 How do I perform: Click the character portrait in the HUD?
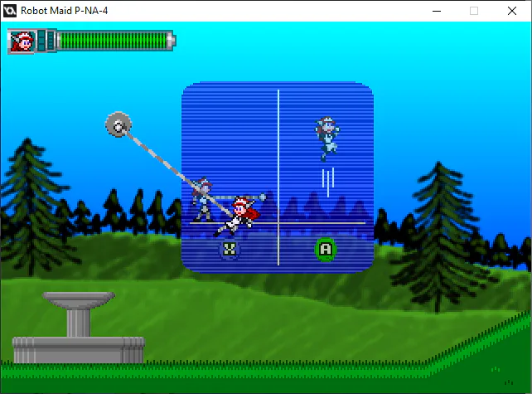tap(22, 41)
